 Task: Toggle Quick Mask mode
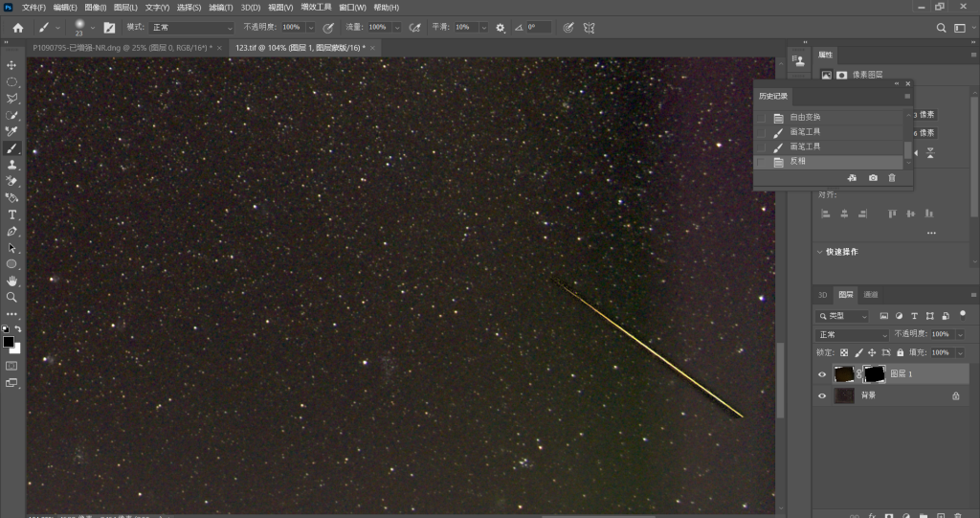[x=11, y=366]
